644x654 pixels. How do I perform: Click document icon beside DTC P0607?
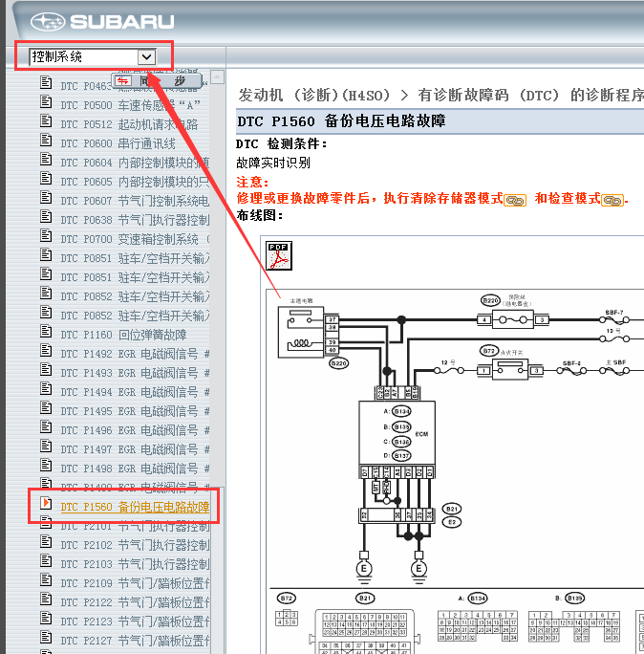(46, 197)
